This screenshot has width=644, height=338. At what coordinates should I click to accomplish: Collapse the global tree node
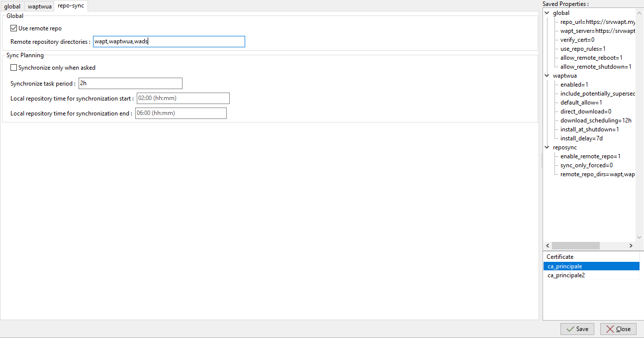point(548,13)
